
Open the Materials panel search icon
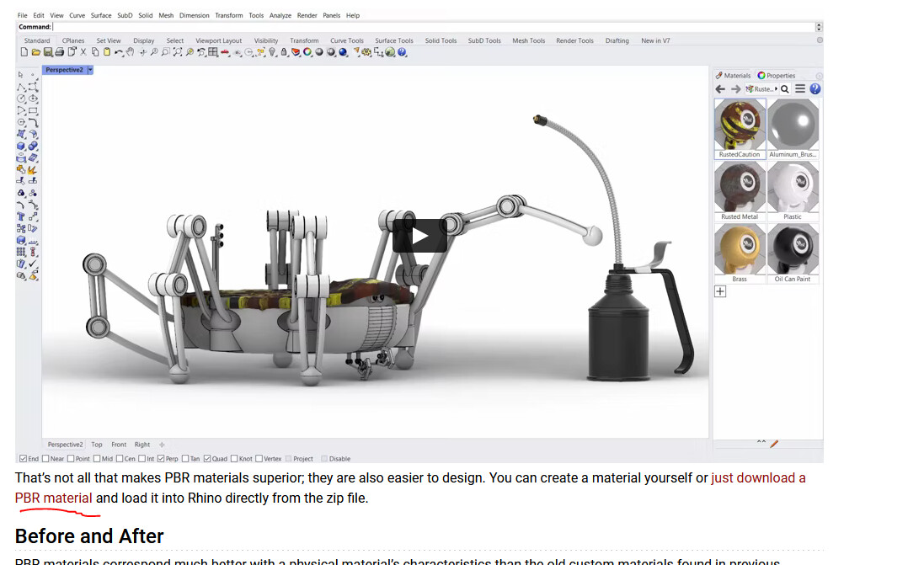tap(785, 88)
